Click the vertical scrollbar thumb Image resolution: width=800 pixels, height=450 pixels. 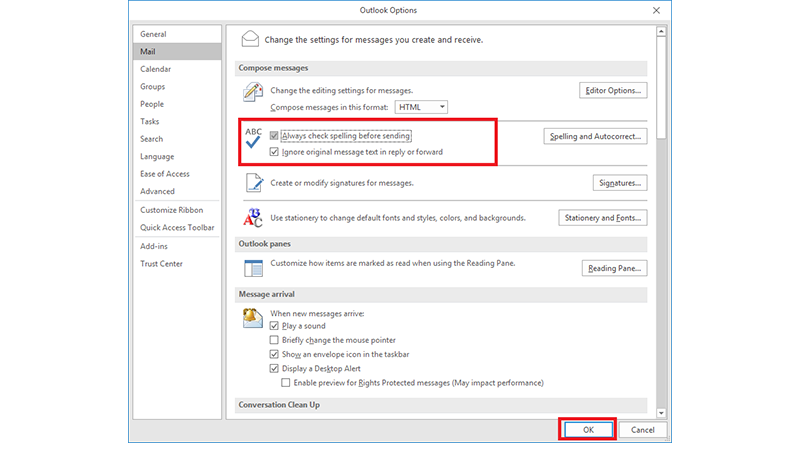pos(661,87)
